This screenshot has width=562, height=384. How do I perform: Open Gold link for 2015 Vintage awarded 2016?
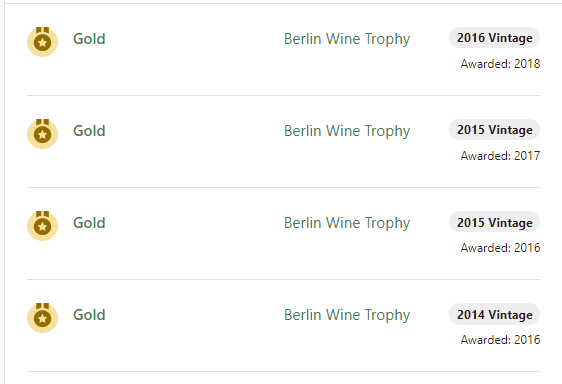pos(89,223)
